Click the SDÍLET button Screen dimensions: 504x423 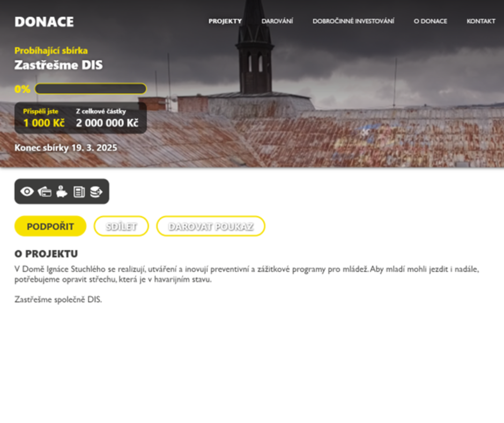(121, 227)
